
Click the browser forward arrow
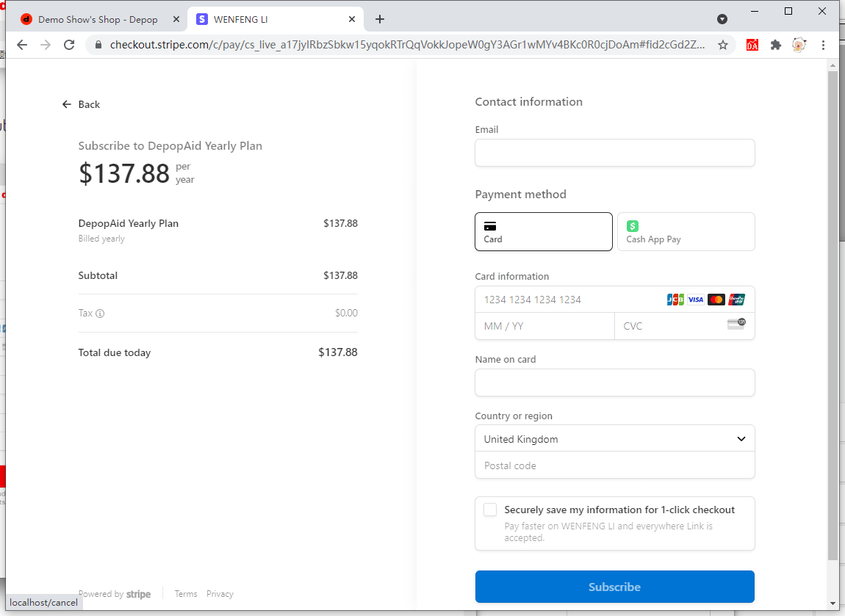tap(46, 45)
